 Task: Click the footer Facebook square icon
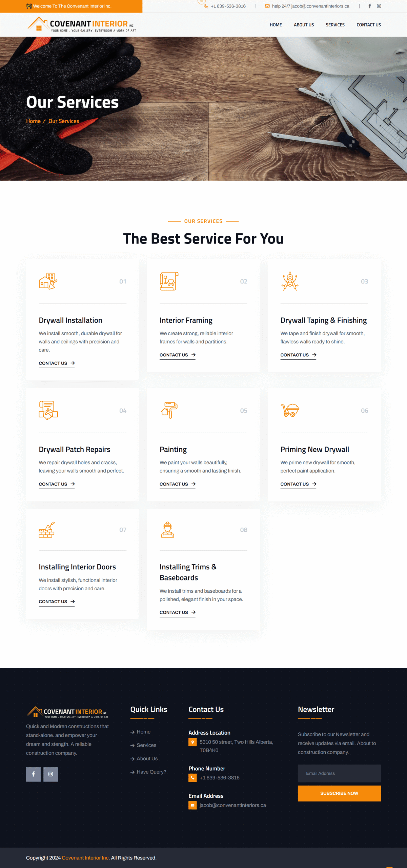[x=33, y=774]
